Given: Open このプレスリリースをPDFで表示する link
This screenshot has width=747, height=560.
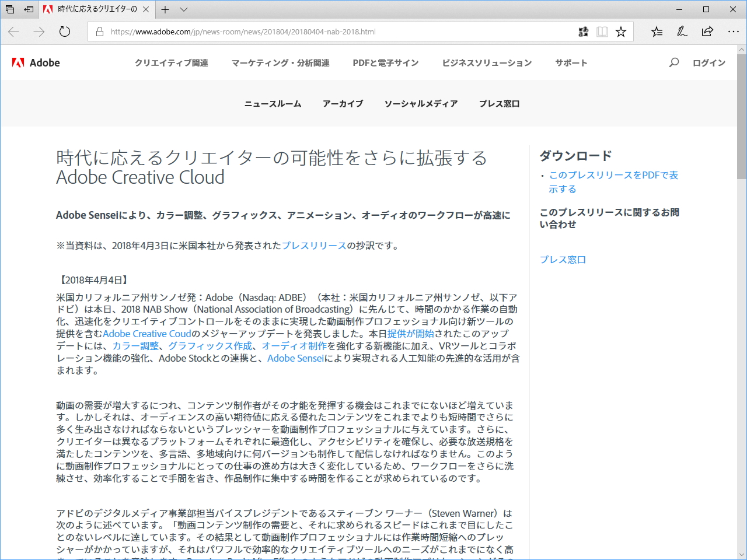Looking at the screenshot, I should (x=613, y=182).
